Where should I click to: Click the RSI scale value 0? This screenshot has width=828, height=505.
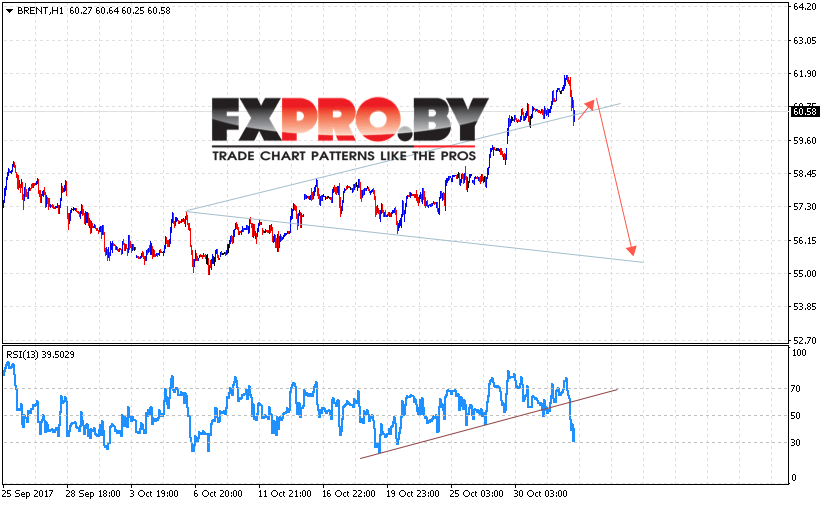(794, 478)
